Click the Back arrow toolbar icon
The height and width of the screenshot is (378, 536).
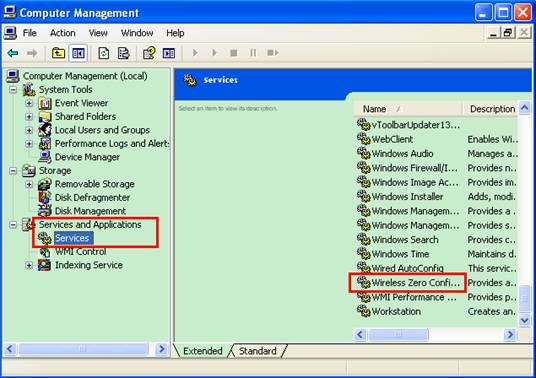pos(13,53)
